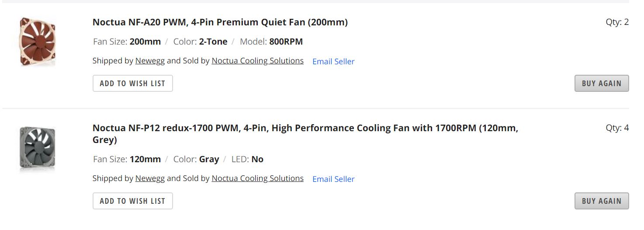Email Seller about the NF-A20 fan
644x230 pixels.
point(333,62)
